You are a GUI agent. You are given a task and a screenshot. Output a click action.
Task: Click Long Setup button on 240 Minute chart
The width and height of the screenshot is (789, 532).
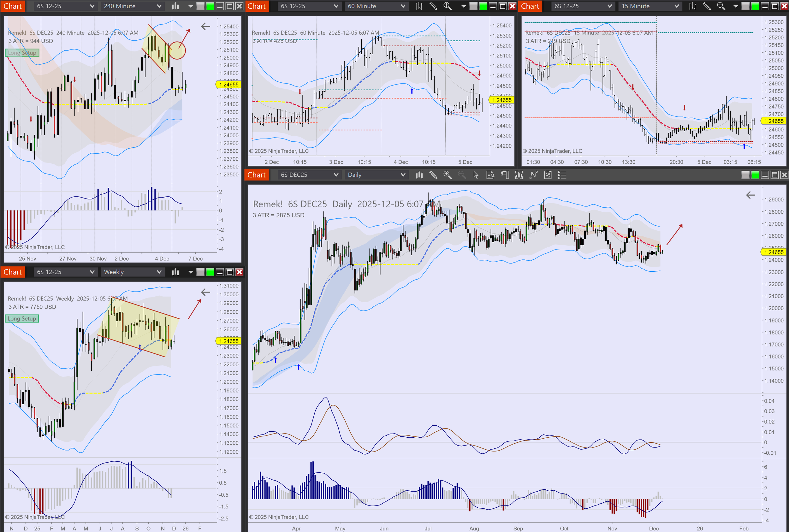22,53
